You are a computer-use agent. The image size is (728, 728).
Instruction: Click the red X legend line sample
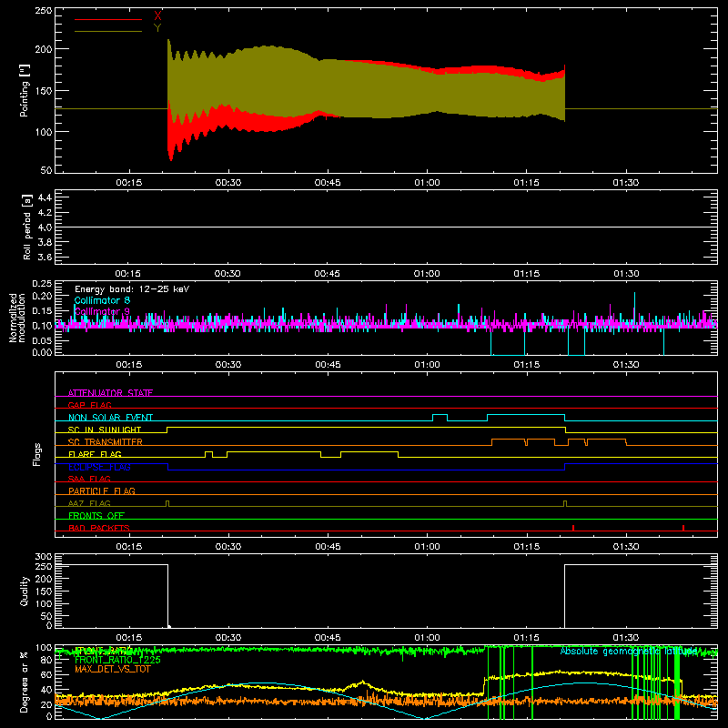108,19
